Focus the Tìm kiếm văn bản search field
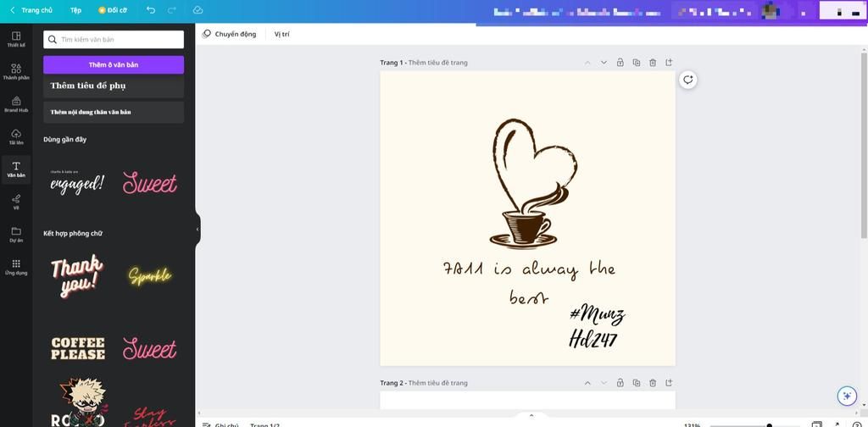The height and width of the screenshot is (427, 868). click(114, 39)
